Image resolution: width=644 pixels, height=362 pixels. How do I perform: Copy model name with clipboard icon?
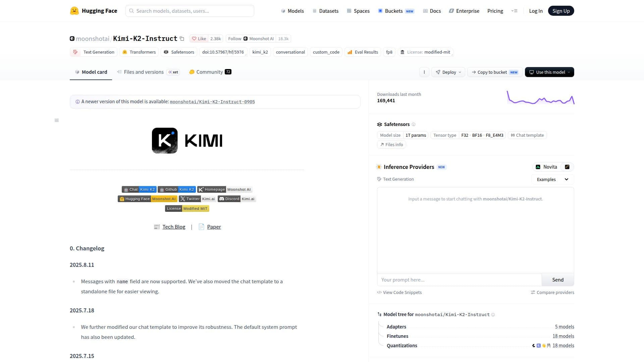click(182, 39)
